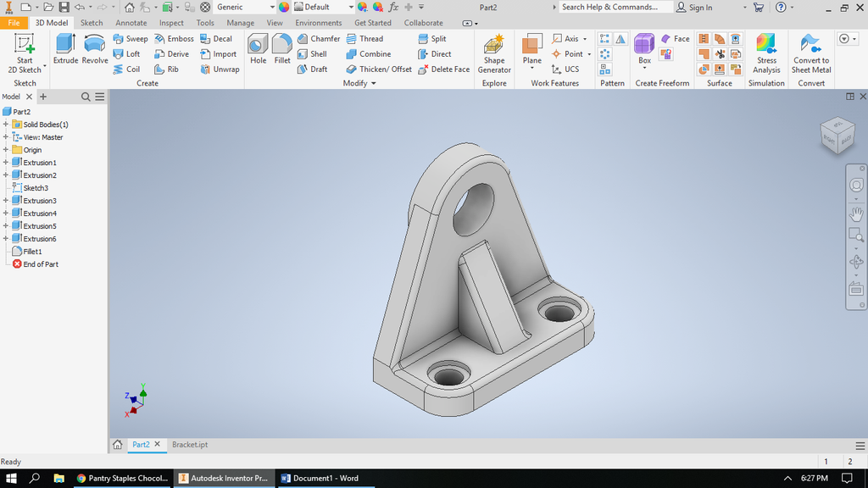This screenshot has width=868, height=488.
Task: Launch Stress Analysis
Action: pyautogui.click(x=766, y=53)
